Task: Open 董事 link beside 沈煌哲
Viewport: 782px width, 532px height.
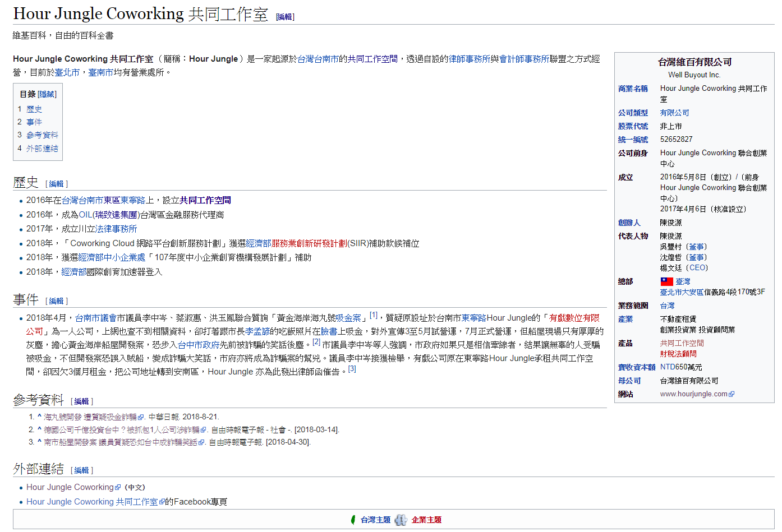Action: click(696, 257)
